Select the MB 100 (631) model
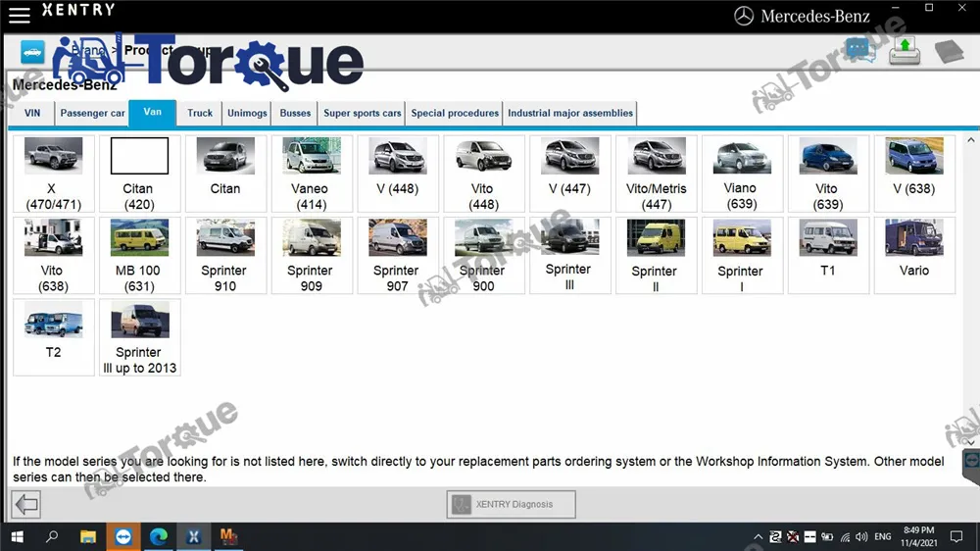 coord(139,255)
